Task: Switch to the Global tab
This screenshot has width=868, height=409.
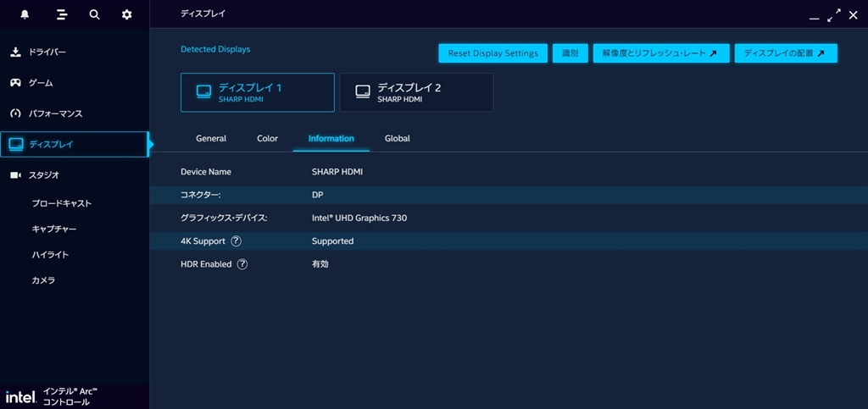Action: [398, 139]
